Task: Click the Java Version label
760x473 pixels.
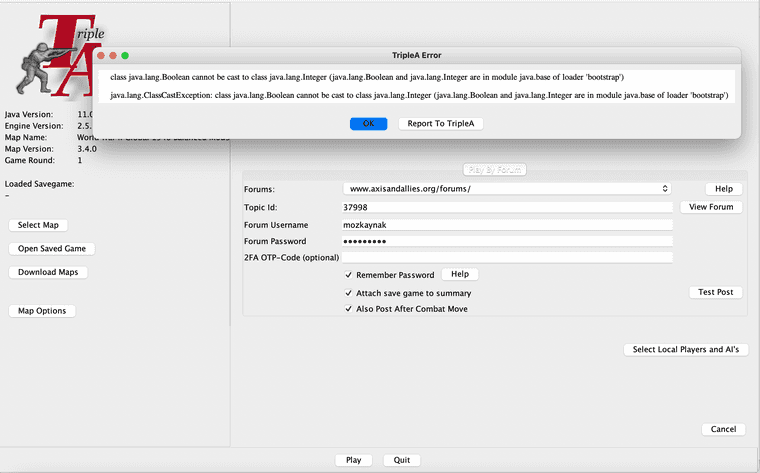Action: pyautogui.click(x=29, y=114)
